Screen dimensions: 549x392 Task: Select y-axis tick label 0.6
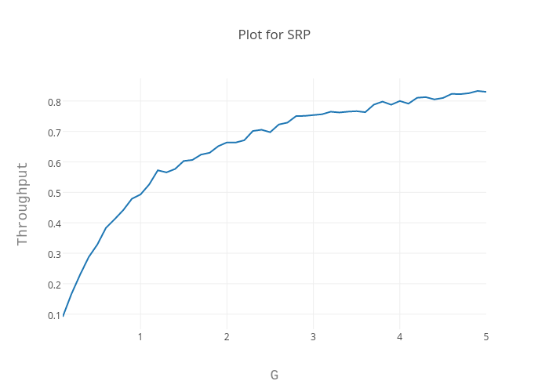(54, 163)
